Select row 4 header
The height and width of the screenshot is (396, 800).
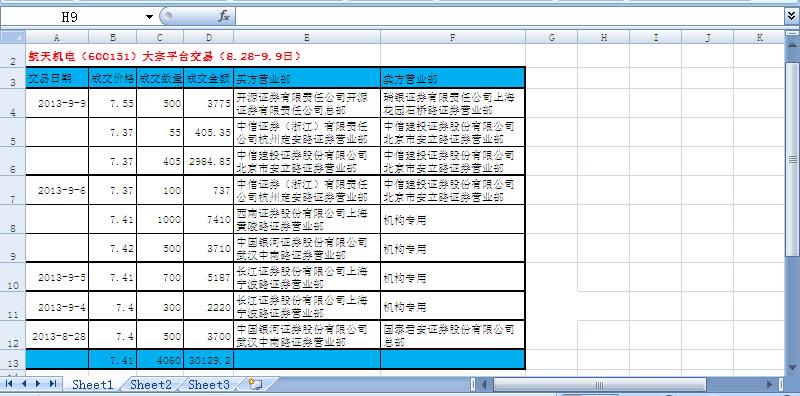coord(13,104)
